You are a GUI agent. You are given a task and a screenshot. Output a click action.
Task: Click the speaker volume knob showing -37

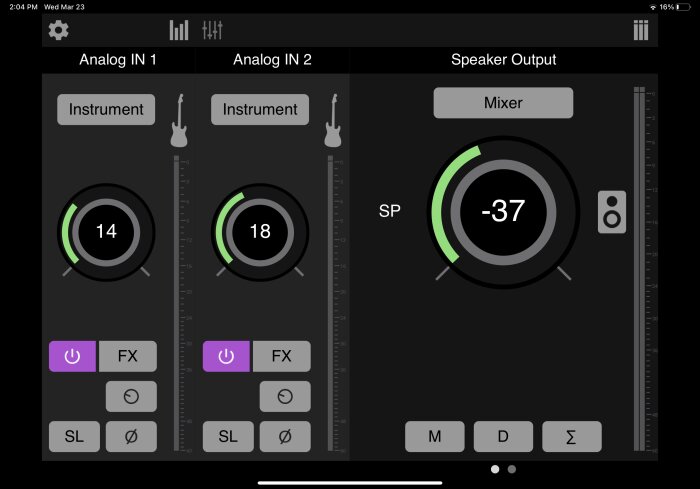click(503, 212)
